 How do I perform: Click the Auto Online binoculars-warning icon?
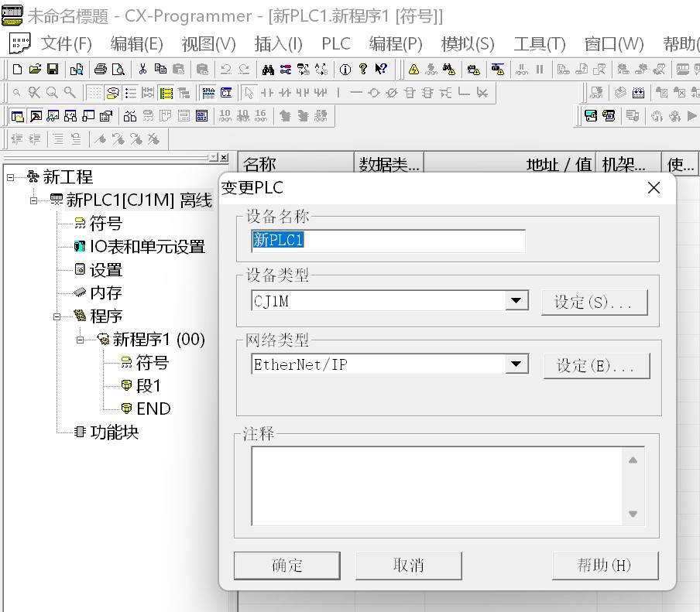point(448,69)
